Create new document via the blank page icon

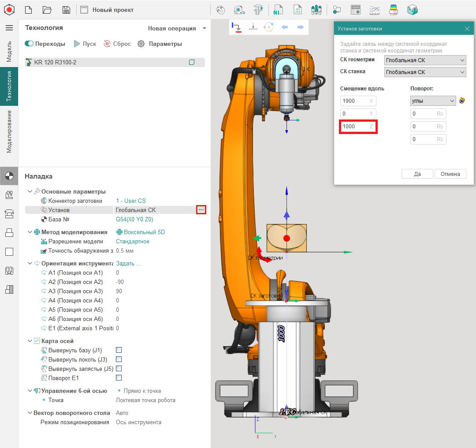pos(28,10)
